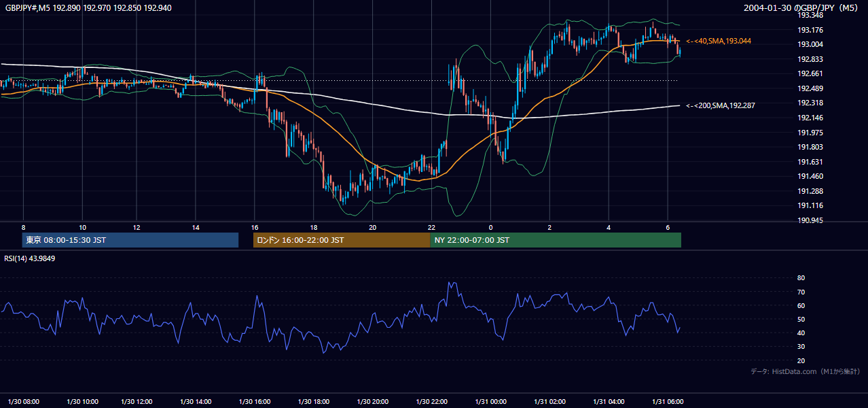This screenshot has width=868, height=408.
Task: Click the RSI(14) 43.9849 indicator label
Action: 30,258
